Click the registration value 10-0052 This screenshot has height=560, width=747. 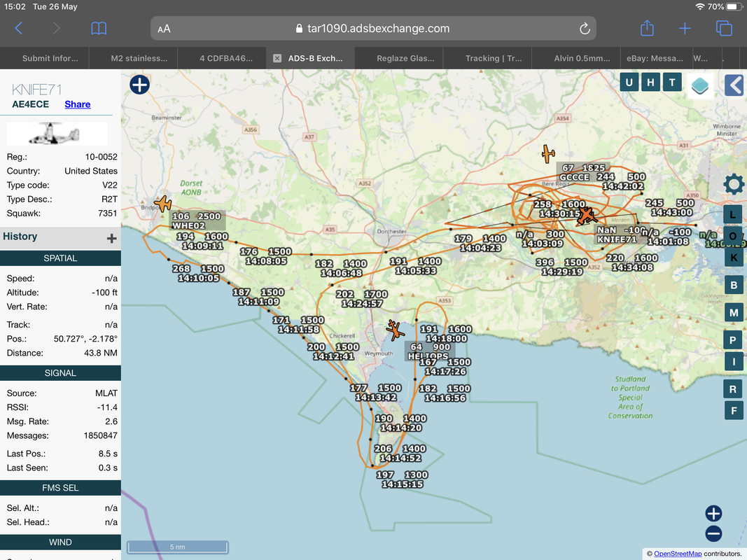(101, 157)
